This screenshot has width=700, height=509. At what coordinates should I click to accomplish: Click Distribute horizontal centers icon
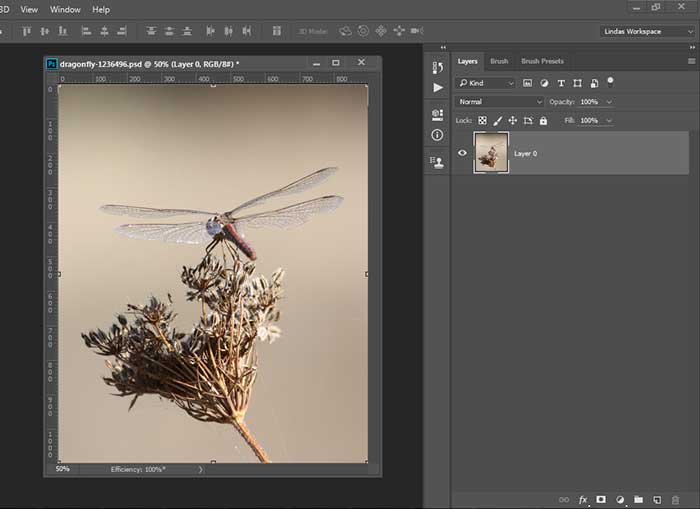tap(228, 31)
